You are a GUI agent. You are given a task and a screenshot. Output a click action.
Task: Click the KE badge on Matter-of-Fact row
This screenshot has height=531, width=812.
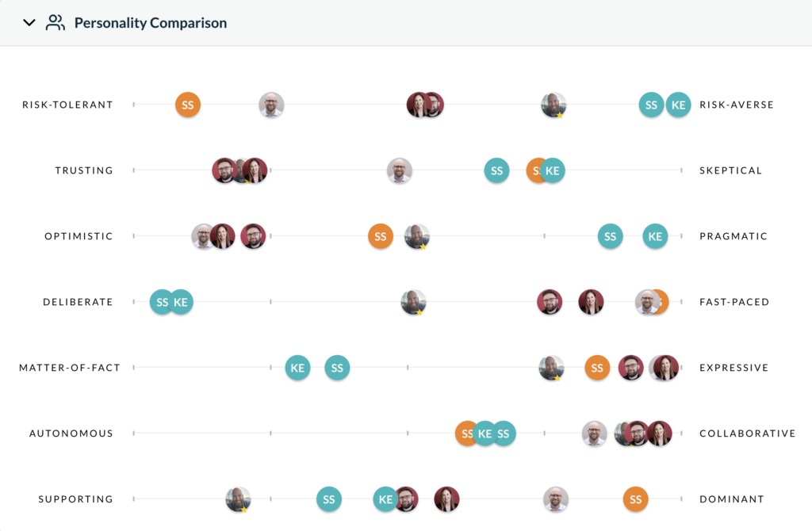[x=297, y=368]
